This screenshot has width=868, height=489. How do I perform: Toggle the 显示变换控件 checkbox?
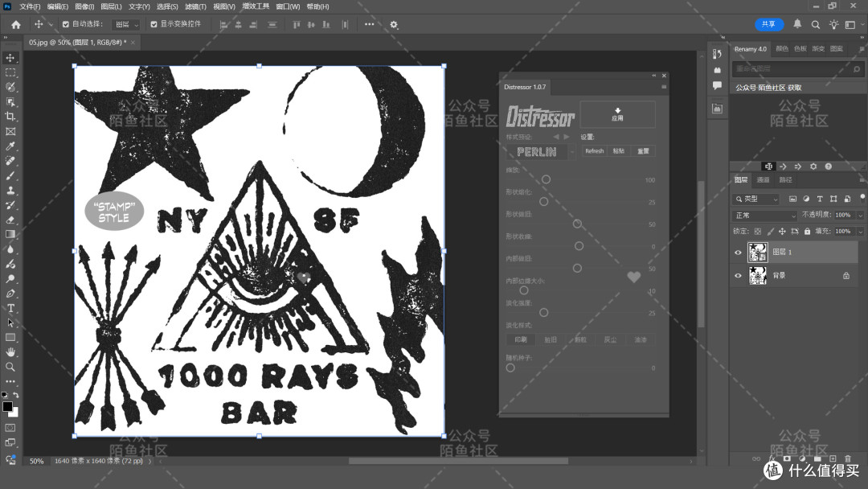coord(154,24)
